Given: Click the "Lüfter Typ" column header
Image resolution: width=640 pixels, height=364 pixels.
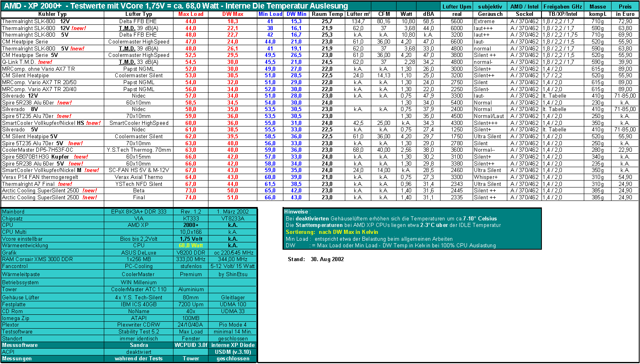Looking at the screenshot, I should click(x=138, y=14).
